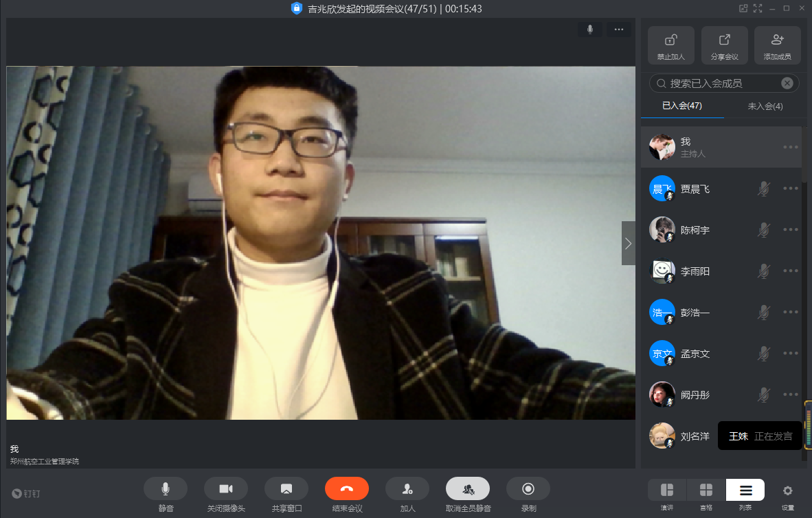This screenshot has width=812, height=518.
Task: Toggle 静音 microphone mute in bottom toolbar
Action: point(166,488)
